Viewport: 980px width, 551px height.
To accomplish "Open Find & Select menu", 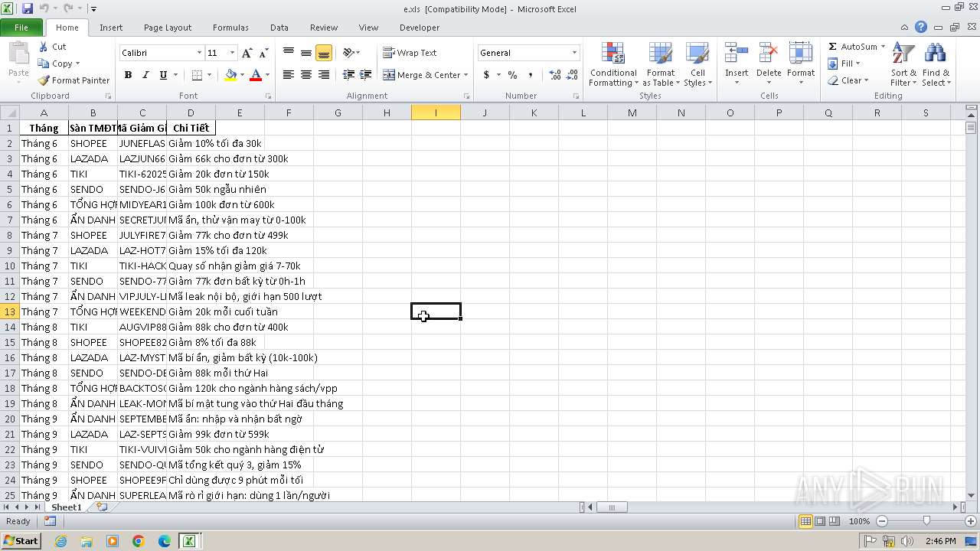I will click(936, 64).
